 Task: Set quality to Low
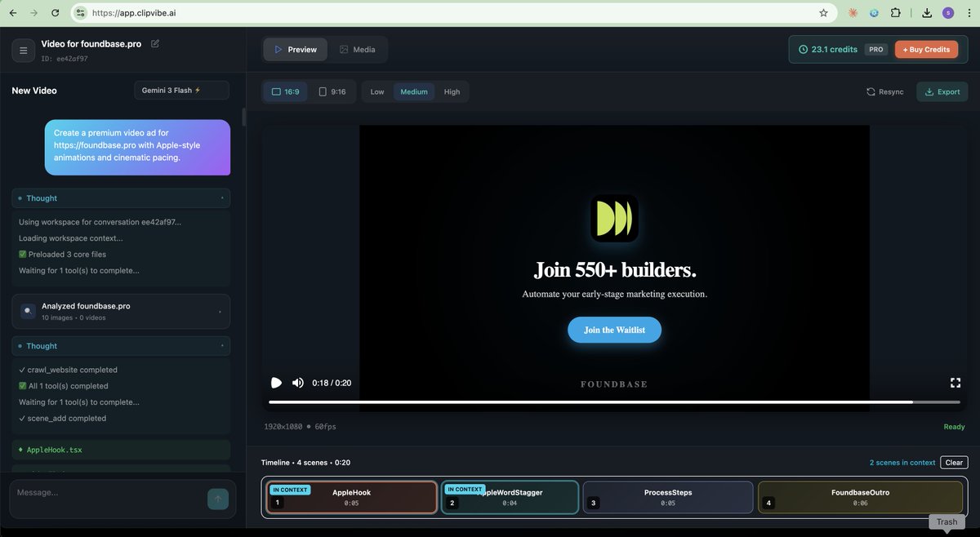pos(377,91)
